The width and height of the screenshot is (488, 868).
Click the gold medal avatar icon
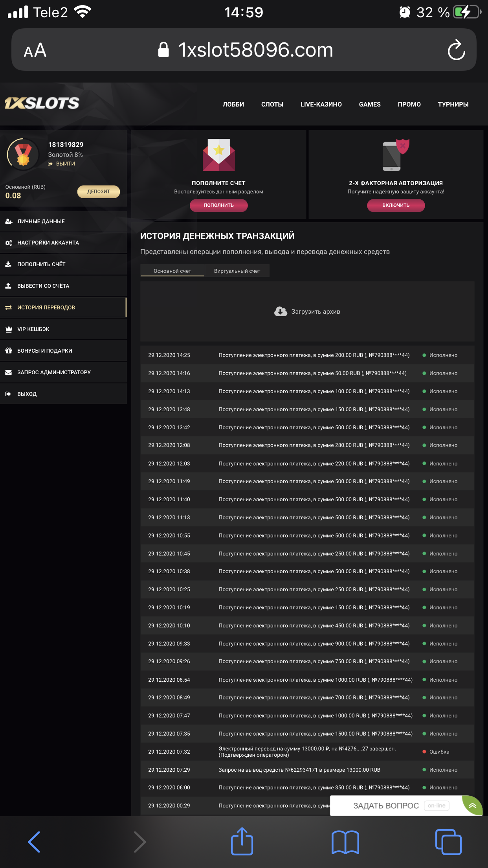coord(23,154)
